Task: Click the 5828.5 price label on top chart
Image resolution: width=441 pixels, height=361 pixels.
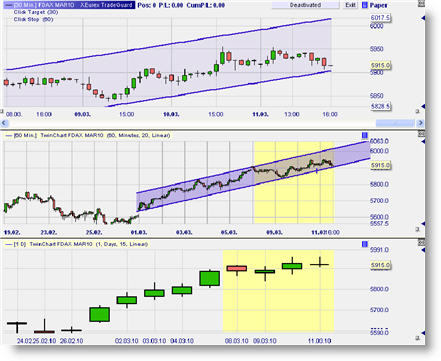Action: pyautogui.click(x=380, y=106)
